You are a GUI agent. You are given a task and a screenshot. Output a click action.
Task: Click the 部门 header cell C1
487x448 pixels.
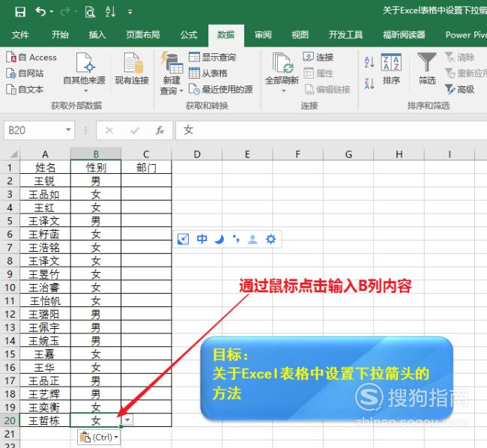(x=146, y=167)
